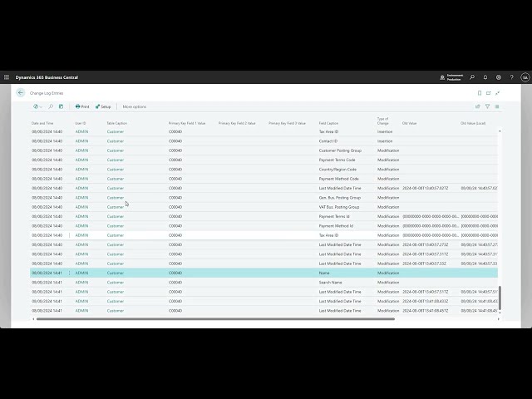This screenshot has height=399, width=532.
Task: Click the Open in Excel icon
Action: tap(61, 106)
